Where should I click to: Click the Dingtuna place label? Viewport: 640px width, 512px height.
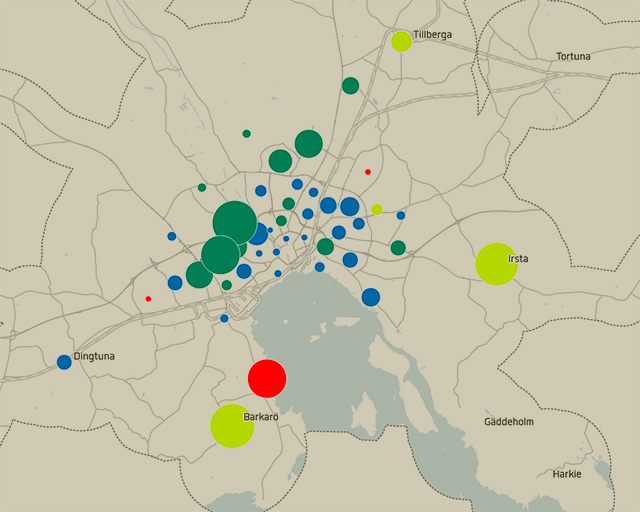[x=94, y=356]
